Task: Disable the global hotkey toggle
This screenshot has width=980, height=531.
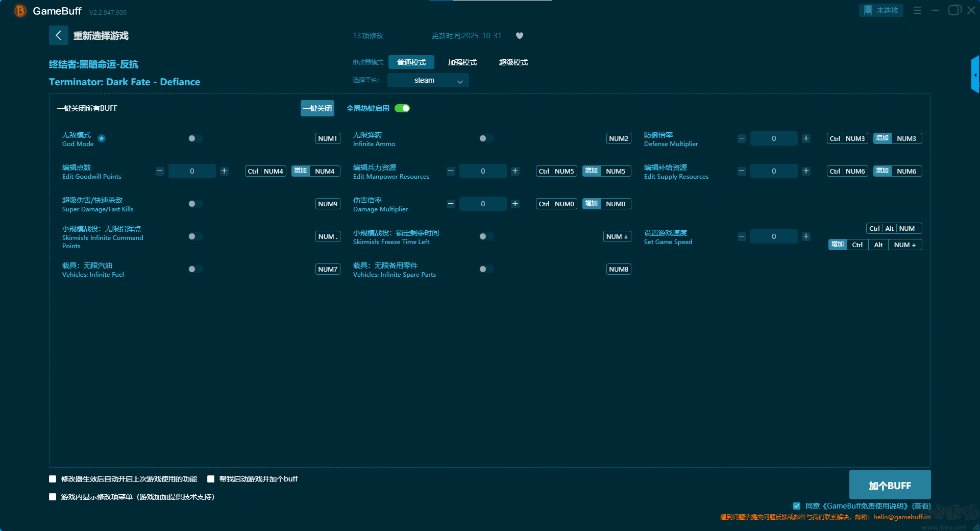Action: pos(402,108)
